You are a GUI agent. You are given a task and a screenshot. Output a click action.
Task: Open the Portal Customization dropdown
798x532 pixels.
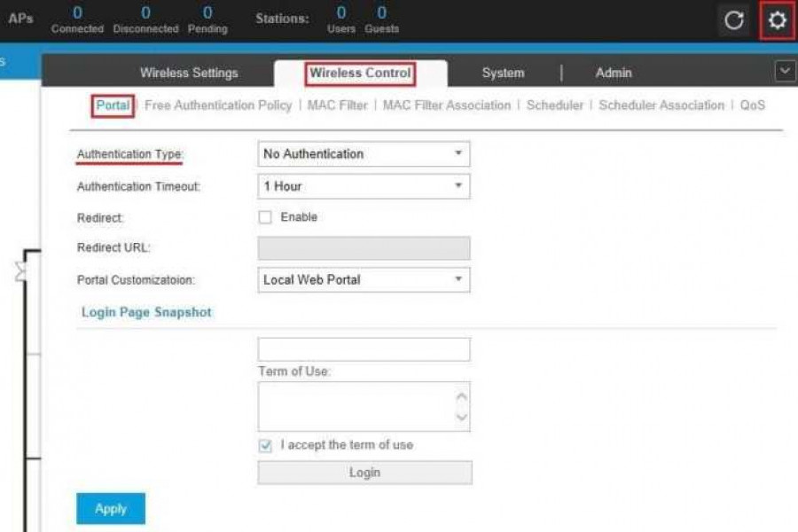click(x=364, y=279)
